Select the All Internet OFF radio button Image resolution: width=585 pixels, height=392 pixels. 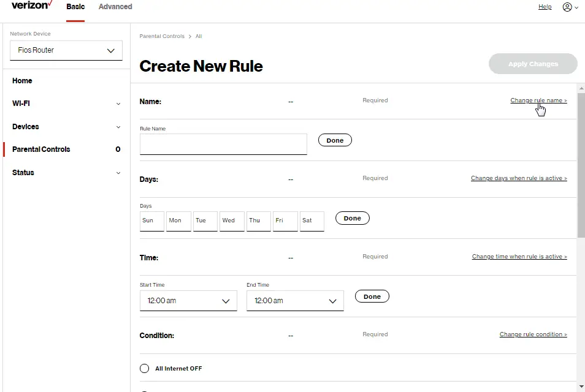point(144,368)
